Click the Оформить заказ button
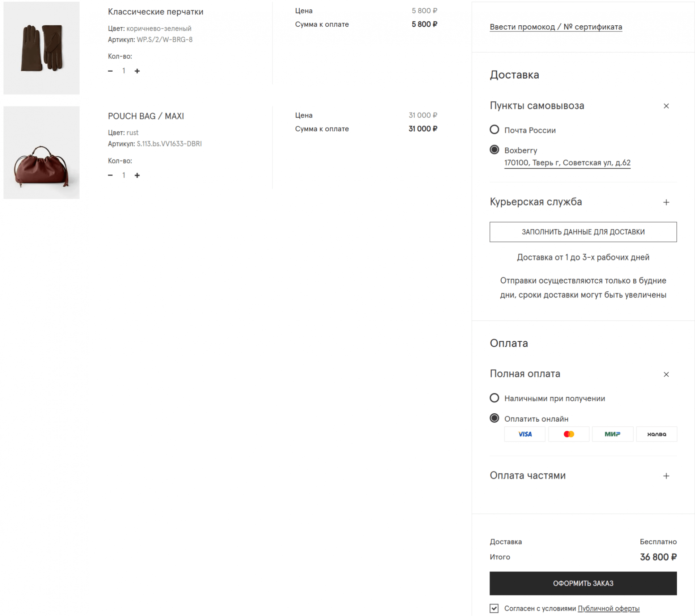This screenshot has width=695, height=616. [583, 583]
